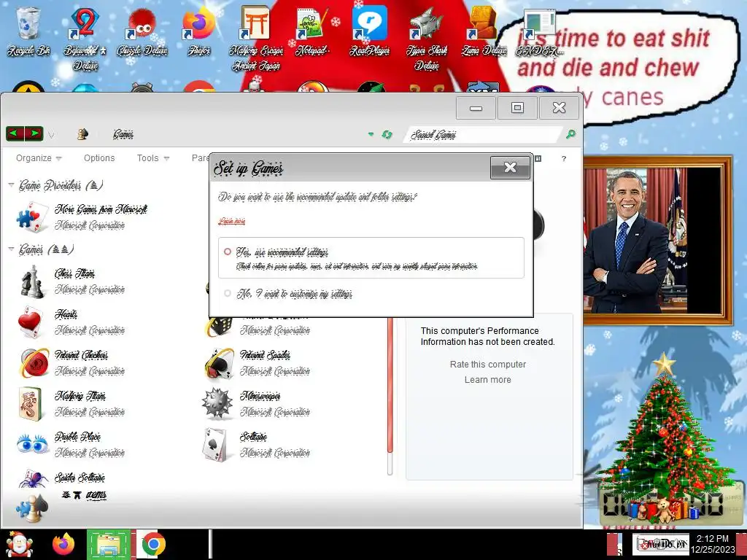Click 'Rate this computer' link

point(488,365)
